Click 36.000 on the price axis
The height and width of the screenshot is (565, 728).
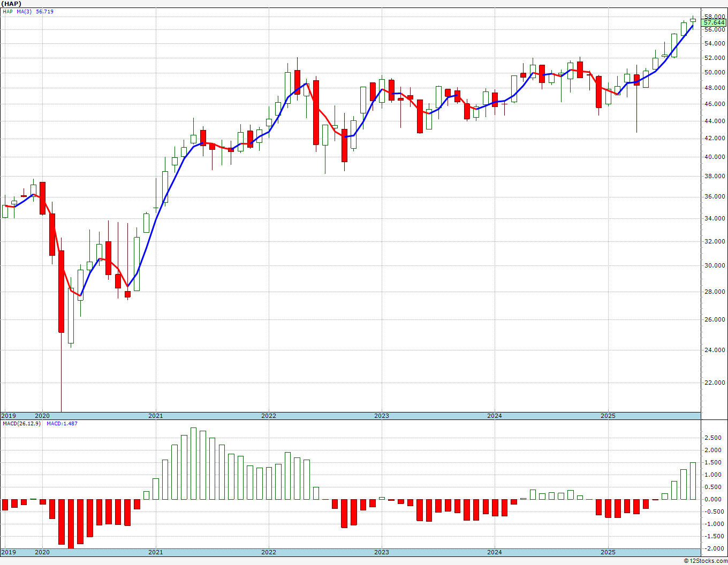(x=715, y=196)
